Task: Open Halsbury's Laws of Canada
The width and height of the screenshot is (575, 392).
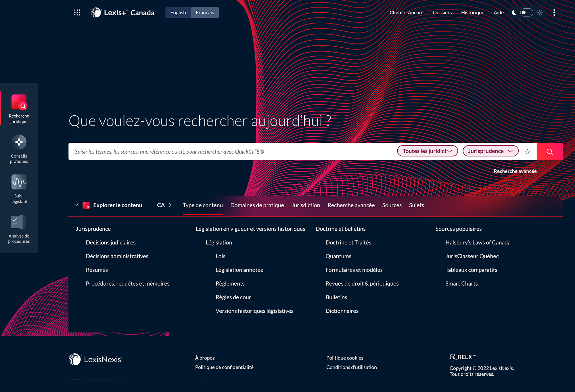Action: point(478,242)
